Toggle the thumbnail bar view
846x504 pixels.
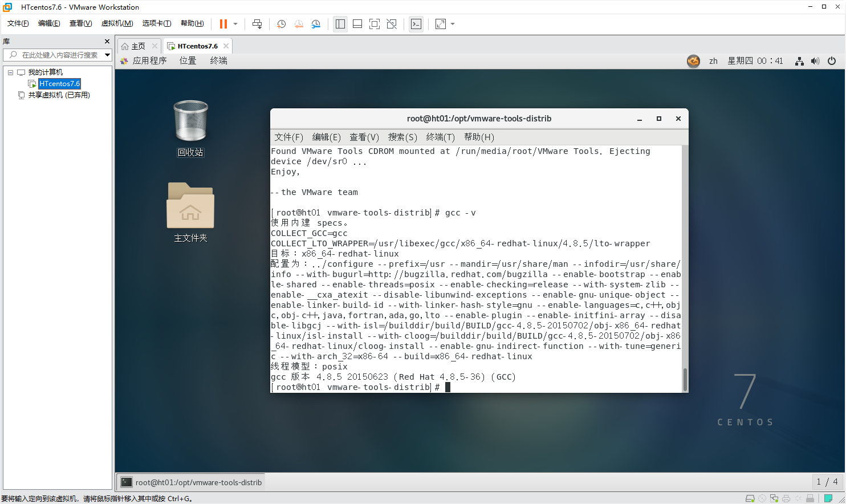coord(357,24)
